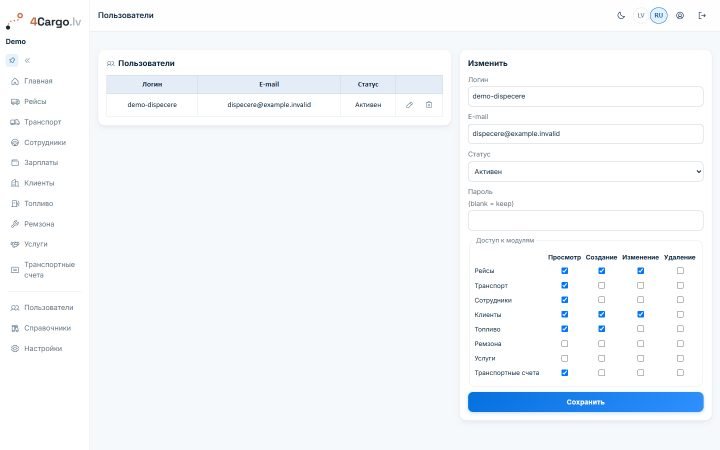720x450 pixels.
Task: Delete demo-dispecere user with trash icon
Action: pyautogui.click(x=429, y=105)
